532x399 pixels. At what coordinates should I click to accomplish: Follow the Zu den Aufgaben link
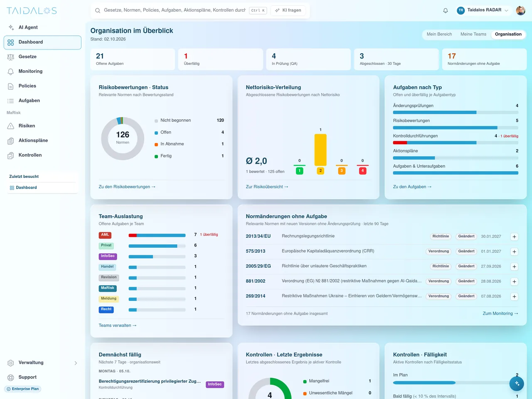(x=412, y=187)
